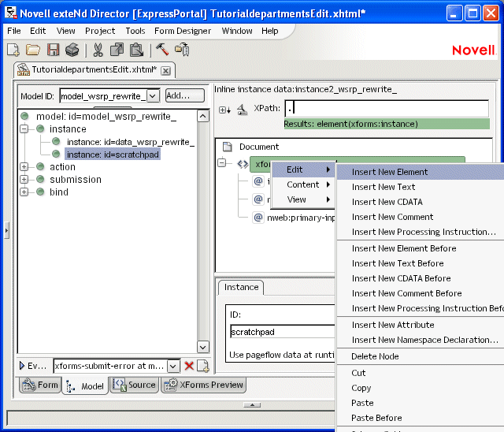Click the Open folder toolbar icon
This screenshot has height=432, width=504.
pyautogui.click(x=33, y=50)
